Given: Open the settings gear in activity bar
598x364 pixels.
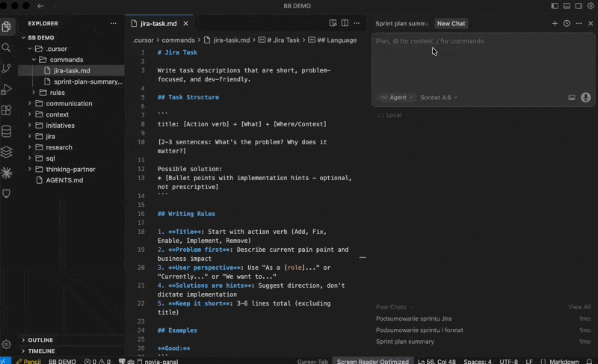Looking at the screenshot, I should click(x=6, y=345).
